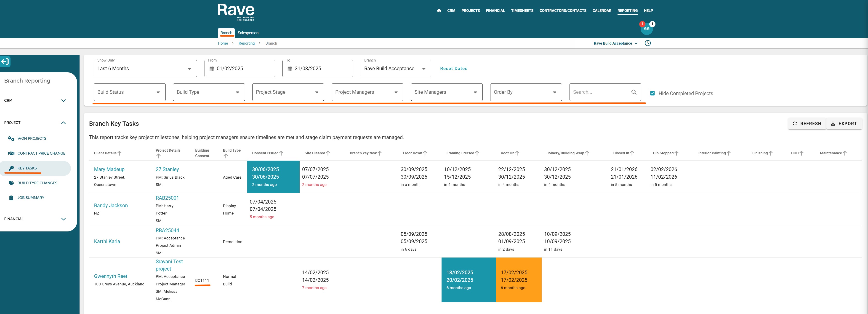Expand the CRM sidebar section
Image resolution: width=868 pixels, height=314 pixels.
[x=63, y=100]
